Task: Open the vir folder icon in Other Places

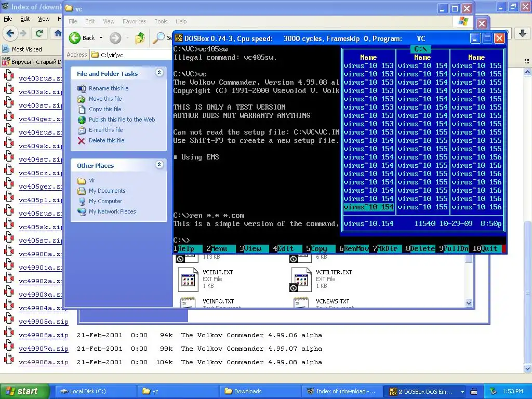Action: 82,180
